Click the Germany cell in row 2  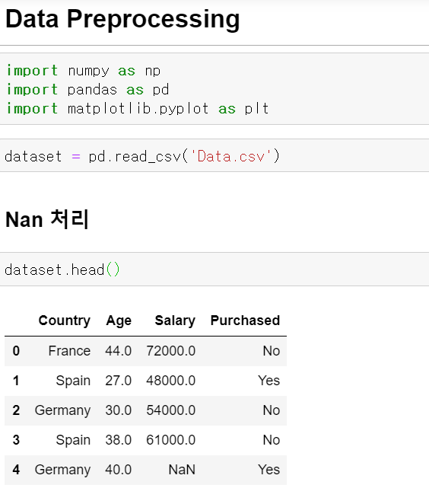click(62, 410)
